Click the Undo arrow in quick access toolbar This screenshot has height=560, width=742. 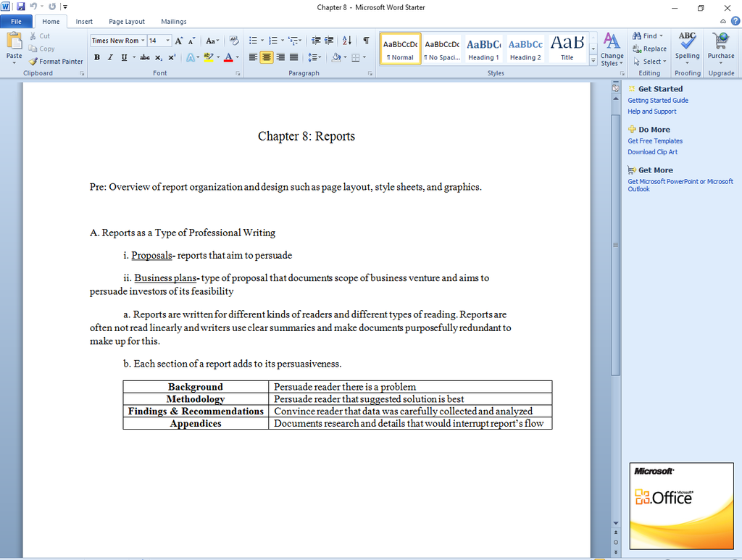tap(33, 7)
